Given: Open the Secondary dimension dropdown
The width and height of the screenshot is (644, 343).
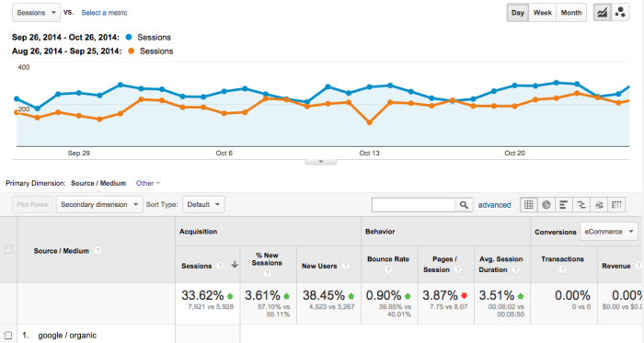Looking at the screenshot, I should pyautogui.click(x=99, y=204).
